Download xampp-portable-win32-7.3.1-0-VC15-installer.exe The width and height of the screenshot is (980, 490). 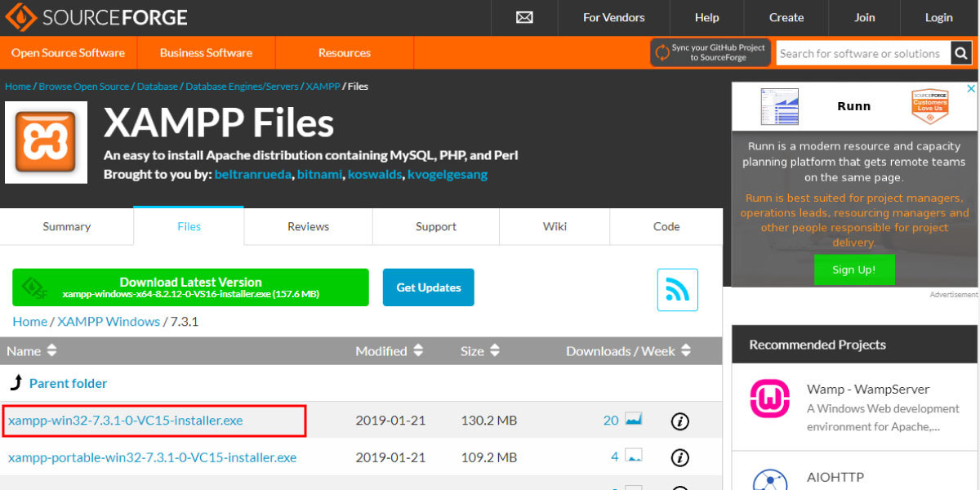[x=153, y=457]
